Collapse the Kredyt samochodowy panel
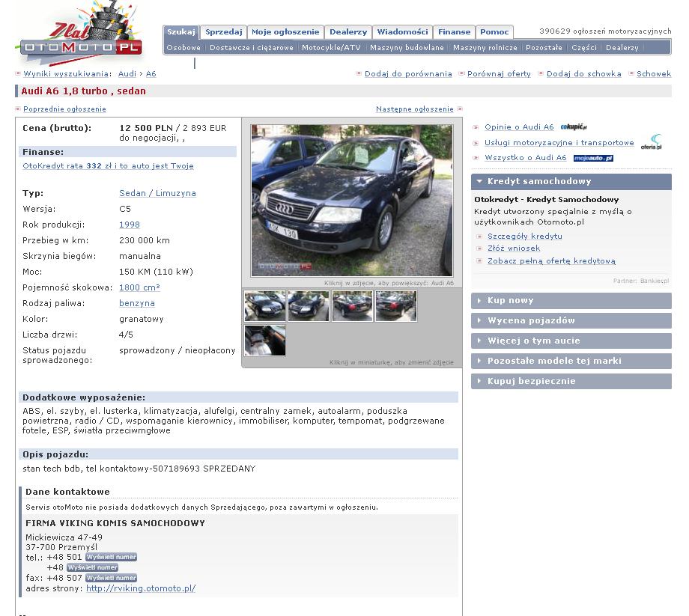Image resolution: width=689 pixels, height=616 pixels. pyautogui.click(x=571, y=181)
